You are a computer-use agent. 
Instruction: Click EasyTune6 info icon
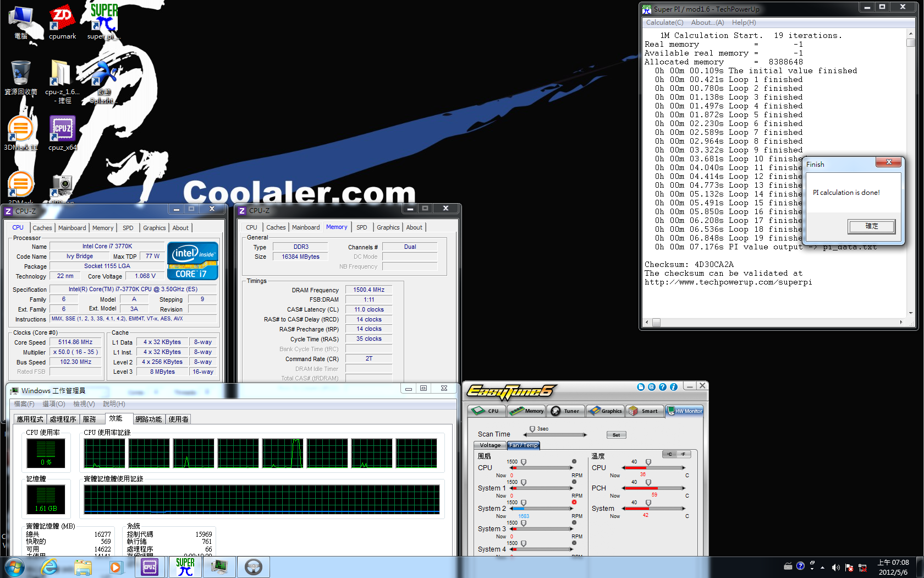point(674,387)
